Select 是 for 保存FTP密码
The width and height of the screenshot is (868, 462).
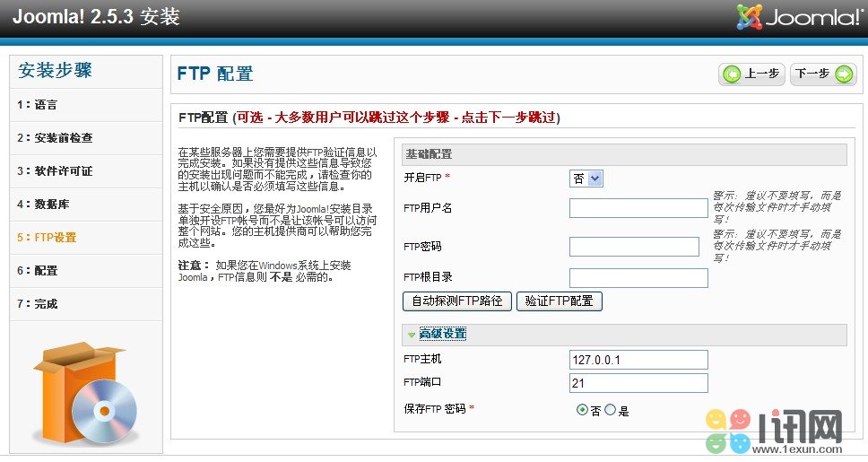(611, 410)
